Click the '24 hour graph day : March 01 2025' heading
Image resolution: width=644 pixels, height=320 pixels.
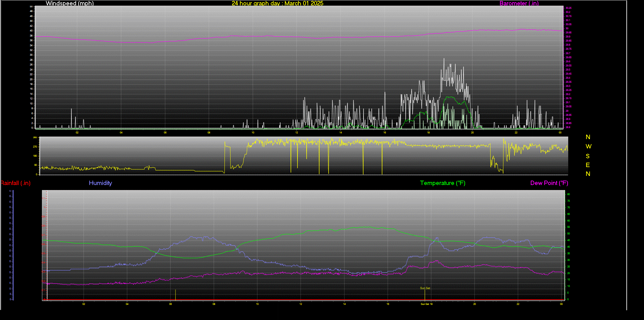(277, 3)
